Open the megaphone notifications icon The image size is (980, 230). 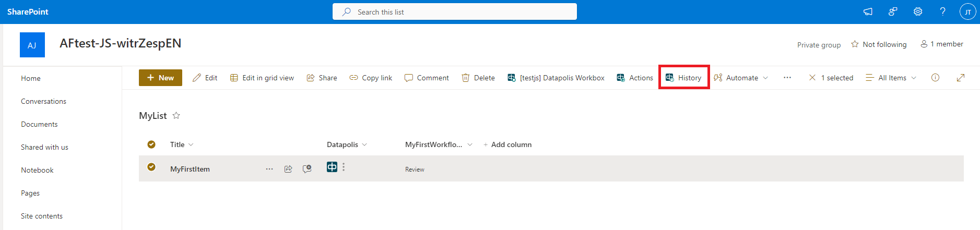click(868, 11)
